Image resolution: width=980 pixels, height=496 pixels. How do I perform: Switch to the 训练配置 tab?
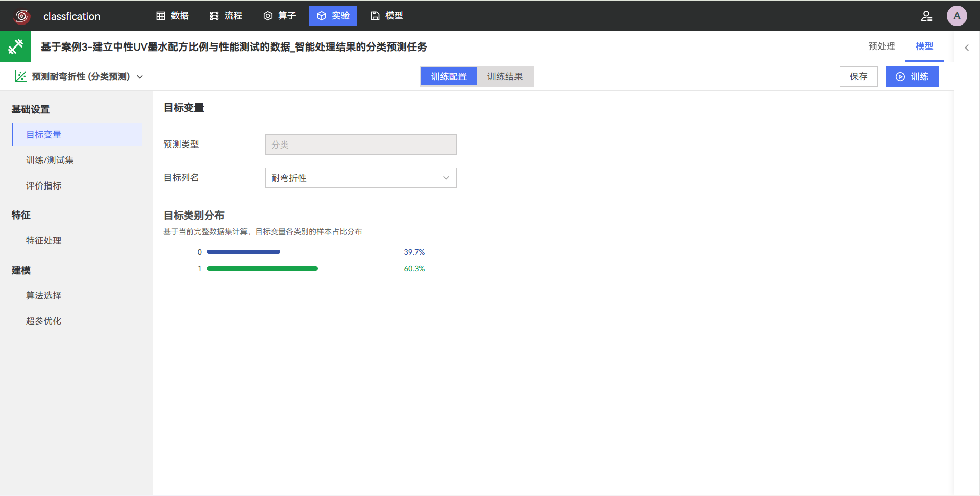point(449,77)
